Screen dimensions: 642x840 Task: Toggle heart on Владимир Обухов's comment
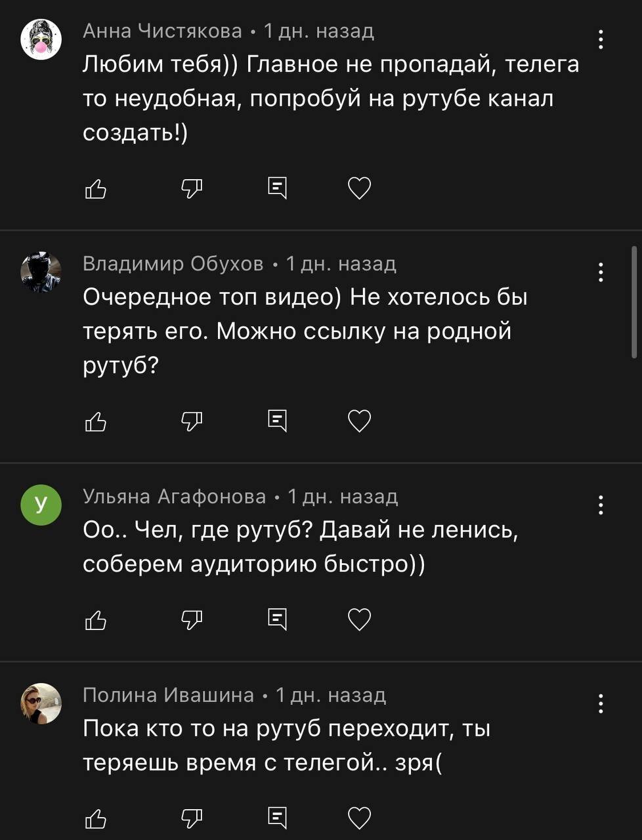coord(359,421)
